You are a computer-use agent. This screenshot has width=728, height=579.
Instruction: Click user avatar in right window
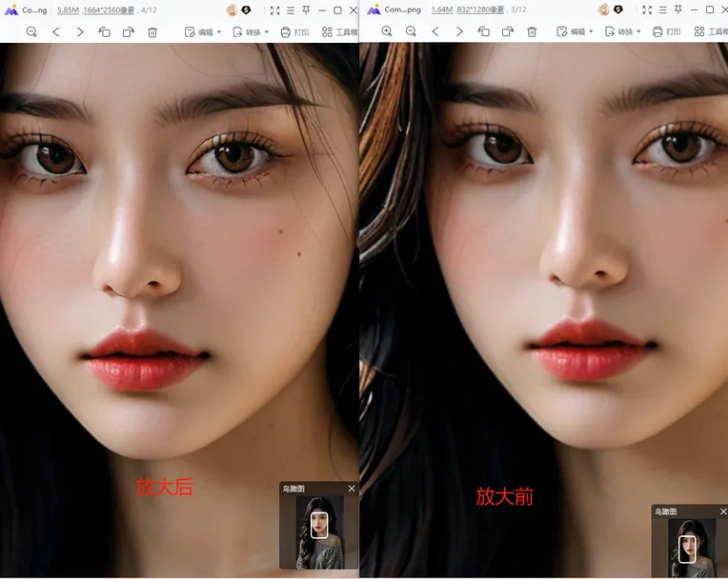603,10
